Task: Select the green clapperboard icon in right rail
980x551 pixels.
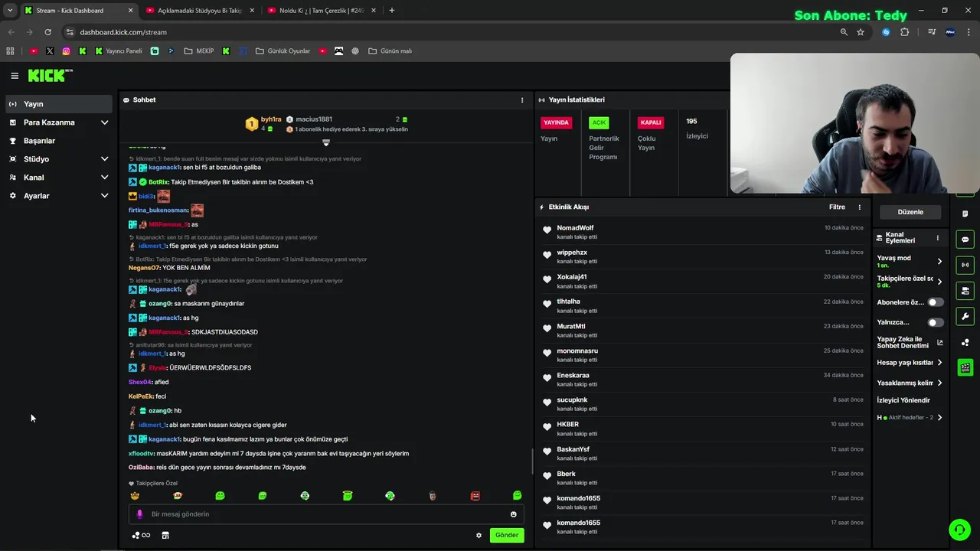Action: (965, 367)
